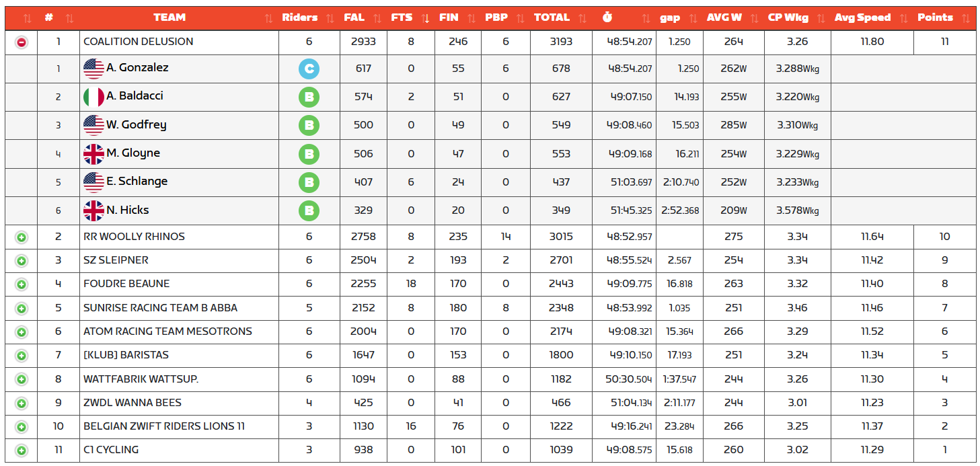Click the Italian flag beside A. Baldacci
Image resolution: width=980 pixels, height=466 pixels.
pyautogui.click(x=93, y=97)
